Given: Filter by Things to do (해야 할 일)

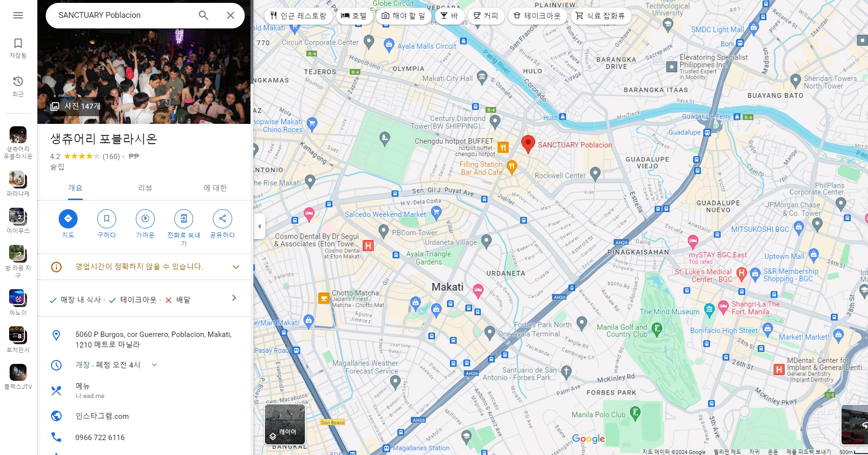Looking at the screenshot, I should pyautogui.click(x=404, y=15).
